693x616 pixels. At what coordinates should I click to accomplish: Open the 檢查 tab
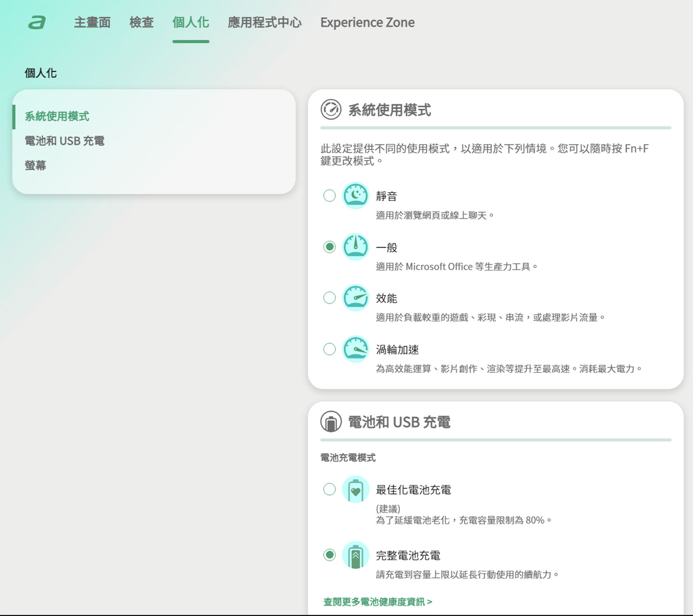[x=141, y=23]
